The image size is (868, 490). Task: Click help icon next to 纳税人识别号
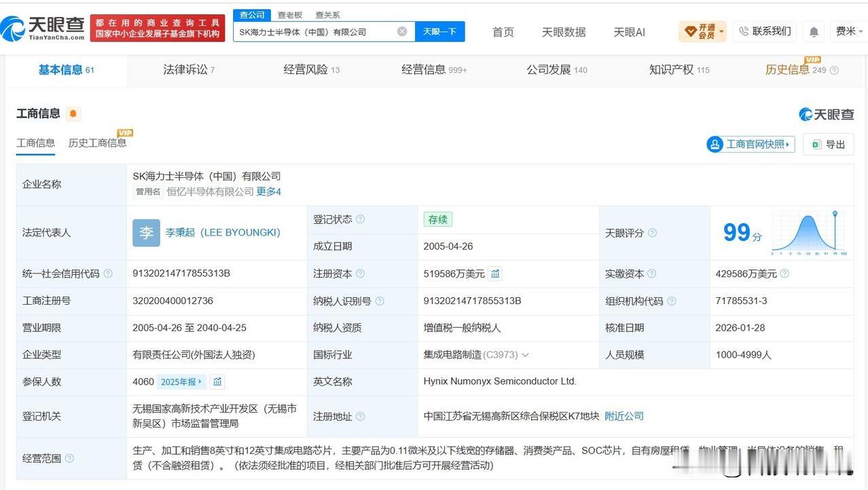[x=379, y=301]
